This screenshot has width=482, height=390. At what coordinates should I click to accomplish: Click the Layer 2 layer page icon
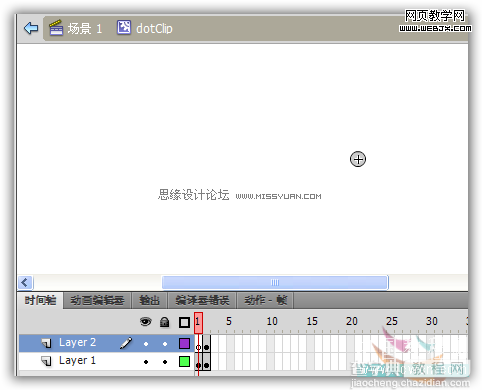pos(46,343)
